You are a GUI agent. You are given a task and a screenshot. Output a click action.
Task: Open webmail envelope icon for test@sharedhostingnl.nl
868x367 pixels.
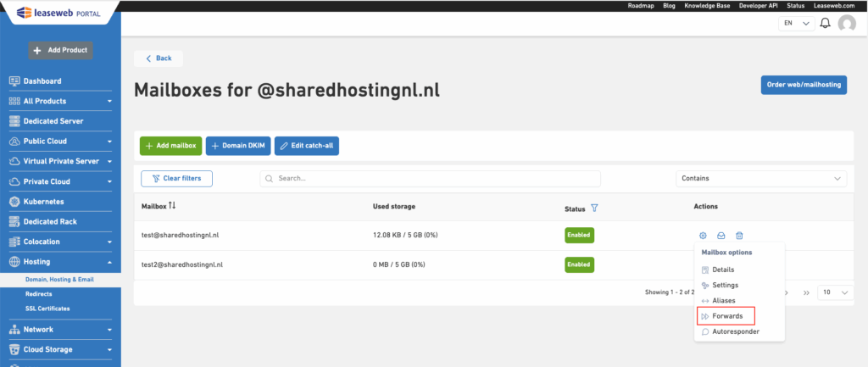coord(721,236)
